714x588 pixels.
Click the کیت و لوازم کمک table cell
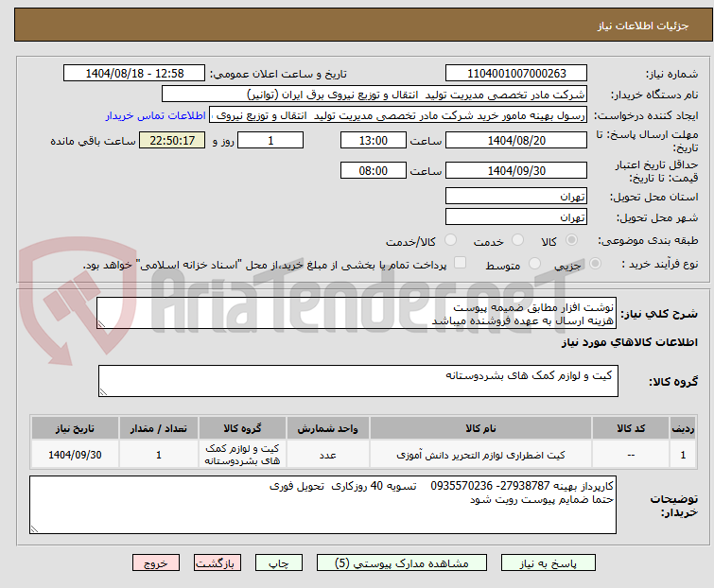tap(242, 455)
